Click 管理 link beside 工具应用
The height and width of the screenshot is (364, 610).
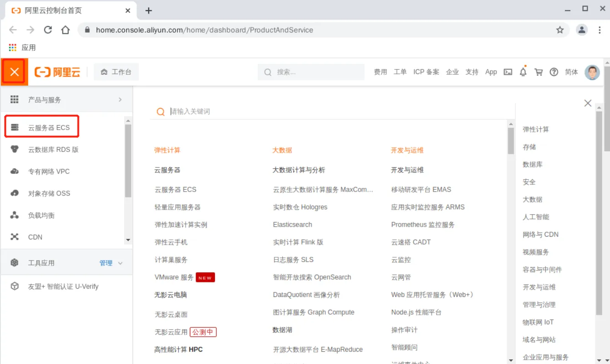tap(106, 263)
